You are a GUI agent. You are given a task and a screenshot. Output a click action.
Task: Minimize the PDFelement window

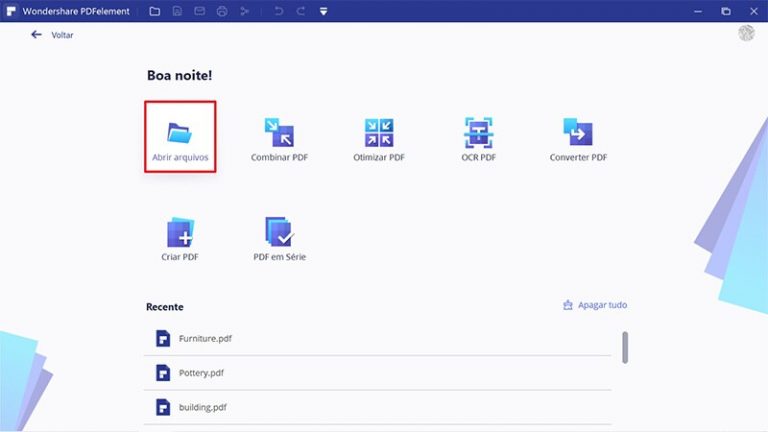[698, 11]
